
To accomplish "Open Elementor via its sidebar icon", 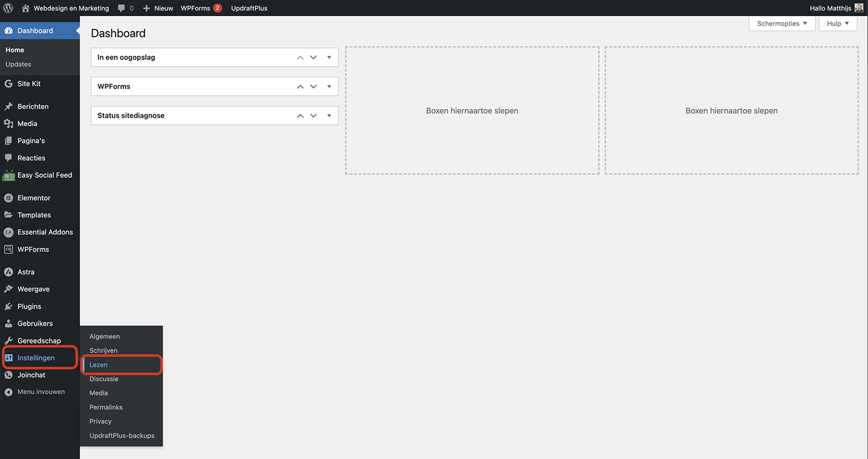I will (9, 198).
